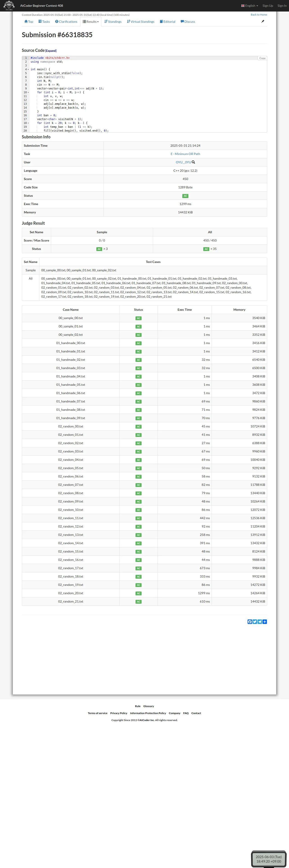
Task: Open the blue plus more-sharing icon
Action: point(265,622)
